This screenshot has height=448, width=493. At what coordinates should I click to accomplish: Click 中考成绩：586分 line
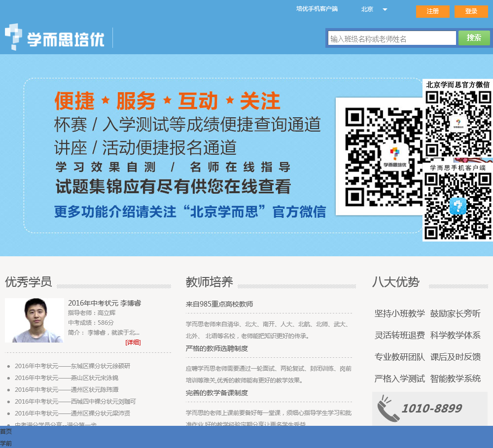click(x=91, y=322)
